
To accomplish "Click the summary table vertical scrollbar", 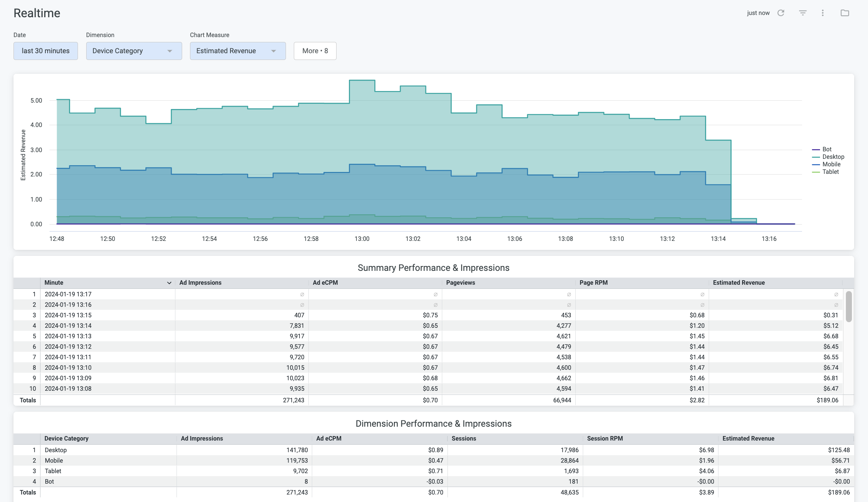I will click(849, 306).
